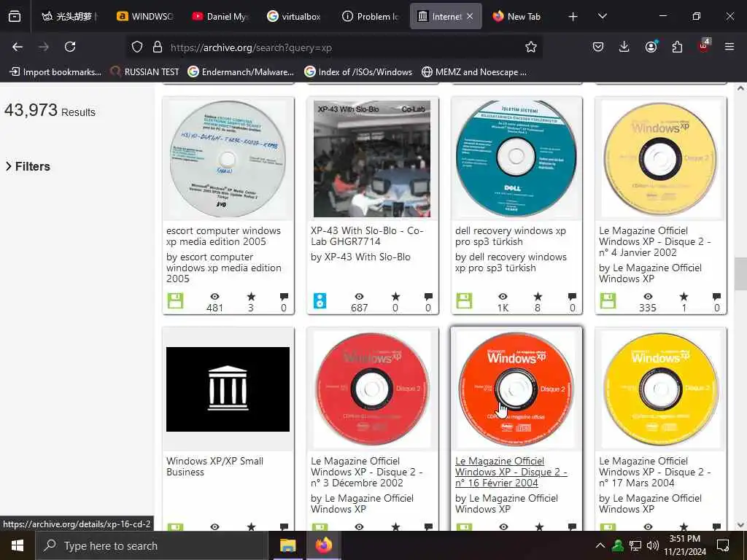Open XP-43 With Slo-Blo - Co-Lab GHGR7714 title
This screenshot has height=560, width=747.
point(367,236)
